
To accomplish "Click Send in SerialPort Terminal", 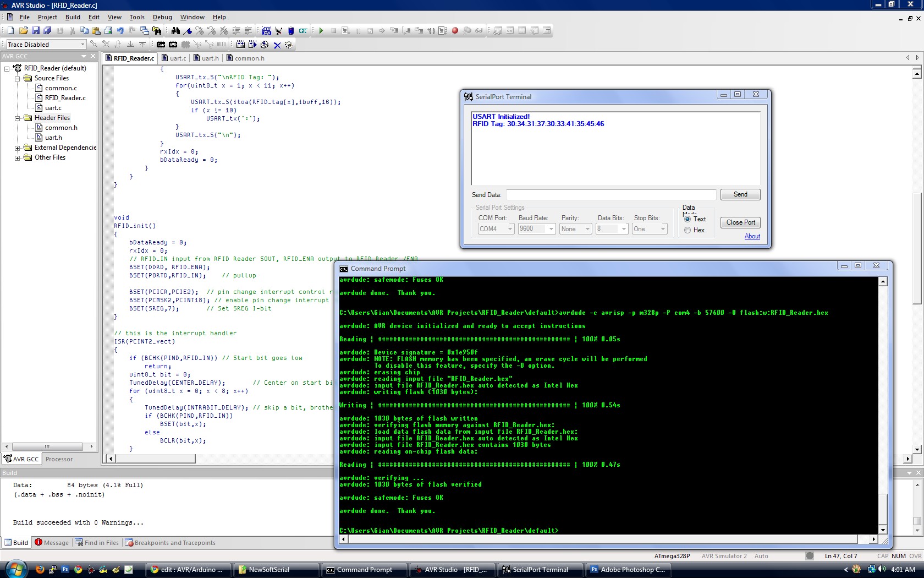I will tap(740, 194).
